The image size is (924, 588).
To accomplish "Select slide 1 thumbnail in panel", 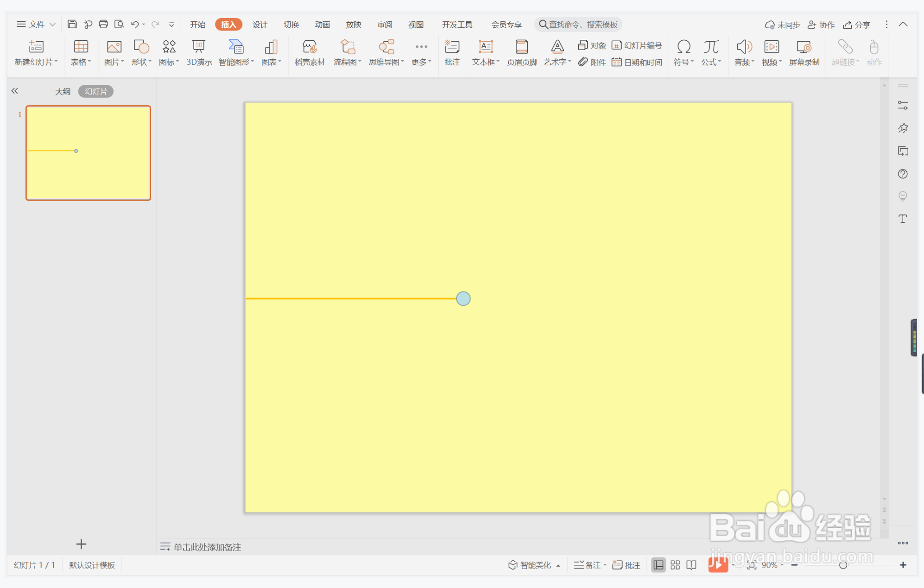I will tap(88, 153).
